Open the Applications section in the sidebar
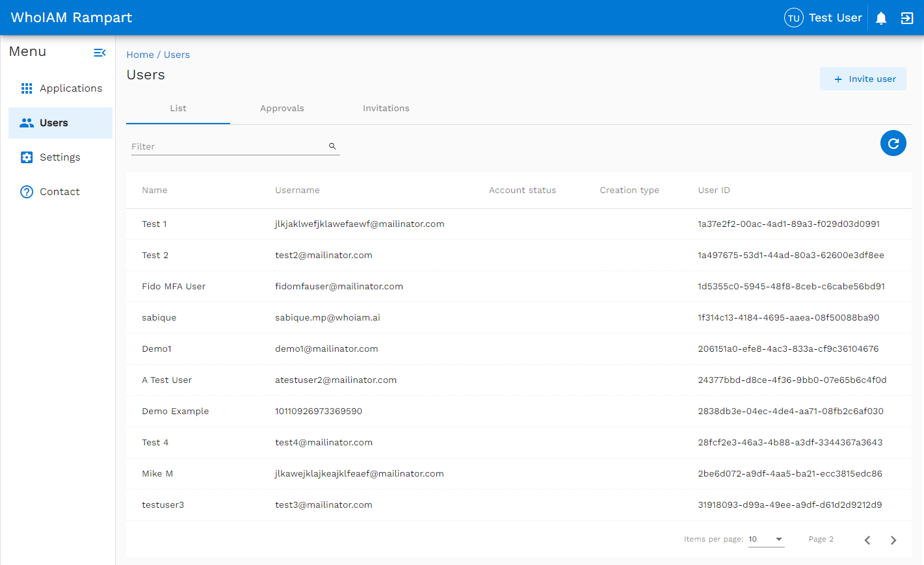Viewport: 924px width, 565px height. click(x=70, y=88)
